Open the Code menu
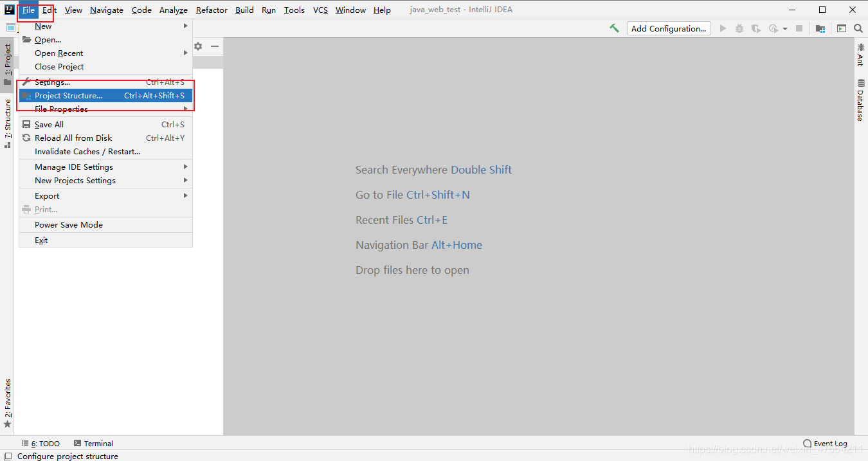This screenshot has width=868, height=461. 141,10
